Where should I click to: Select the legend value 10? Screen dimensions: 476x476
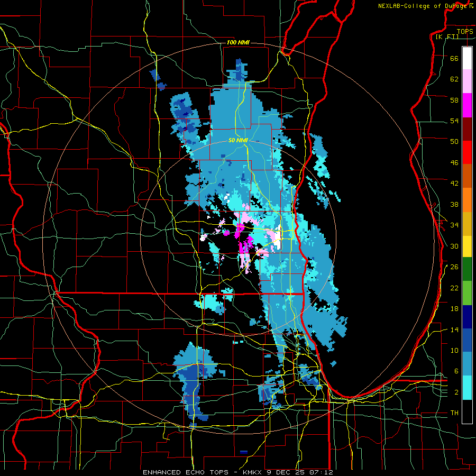tap(454, 351)
